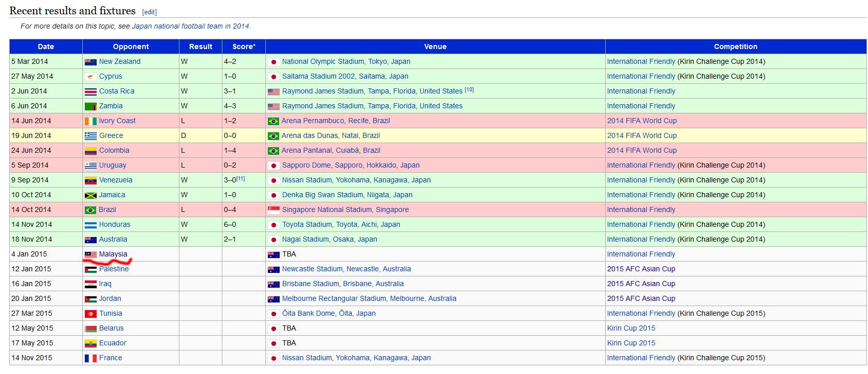Click the Ecuador flag icon

[x=90, y=343]
